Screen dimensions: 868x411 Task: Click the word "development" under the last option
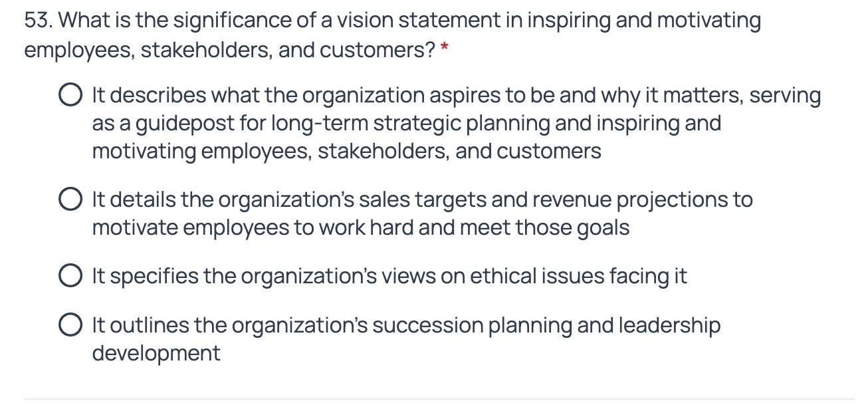click(x=156, y=353)
